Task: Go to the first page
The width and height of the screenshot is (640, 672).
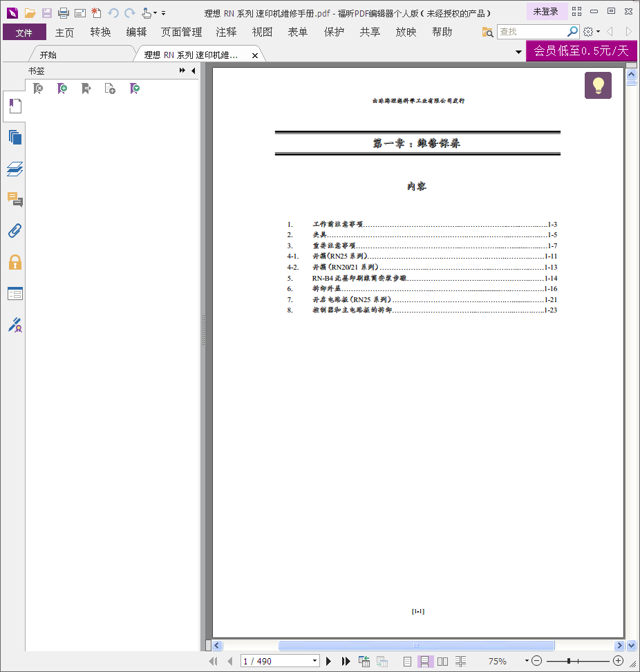Action: [213, 662]
